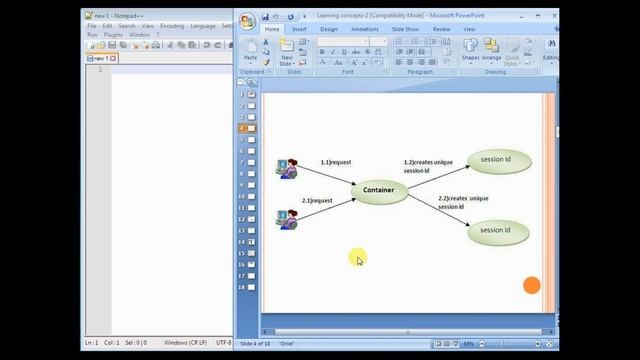Viewport: 640px width, 360px height.
Task: Toggle Underline formatting in Font group
Action: pyautogui.click(x=344, y=52)
